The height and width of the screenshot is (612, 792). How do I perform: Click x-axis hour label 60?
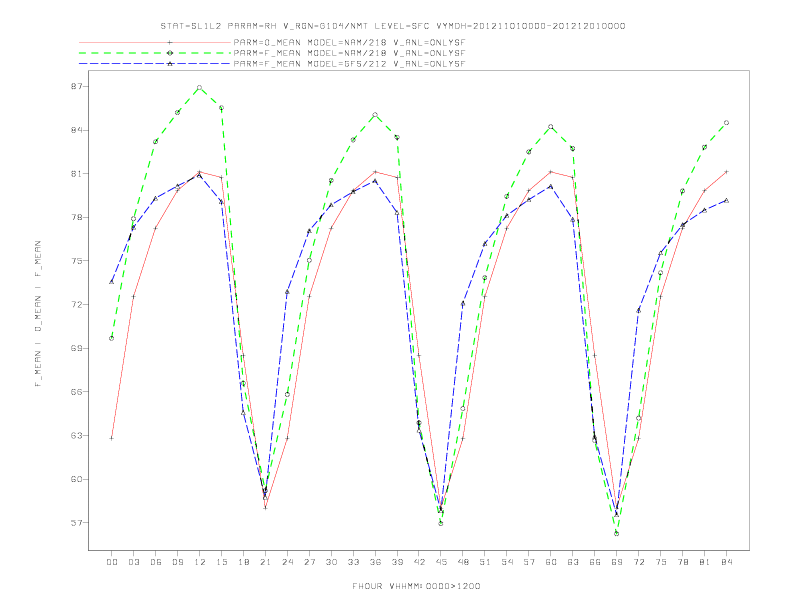pos(551,562)
